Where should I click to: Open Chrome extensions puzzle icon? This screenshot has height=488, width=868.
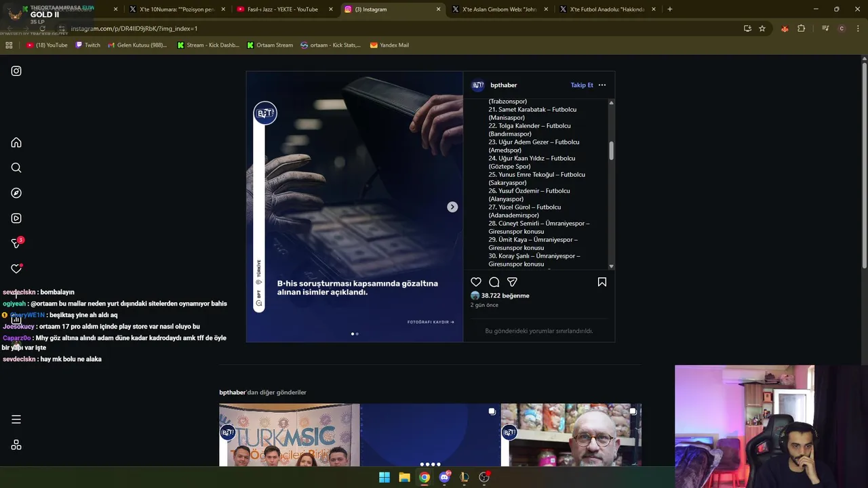click(802, 28)
